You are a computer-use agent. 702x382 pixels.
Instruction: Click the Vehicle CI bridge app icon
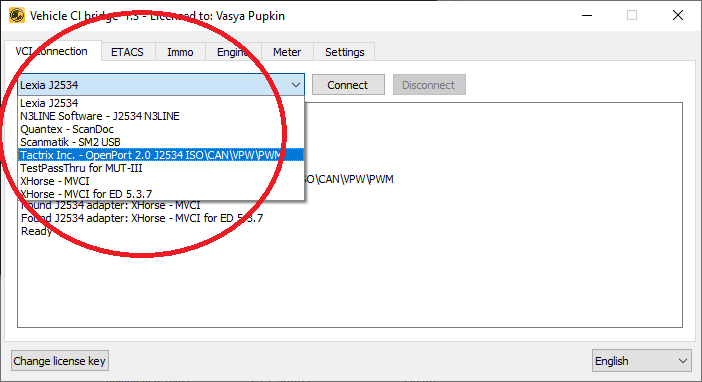coord(17,15)
